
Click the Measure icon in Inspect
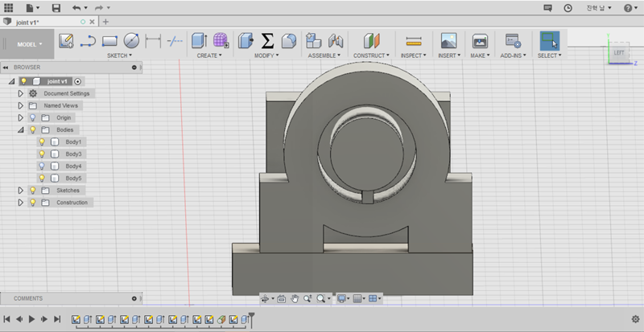pos(414,40)
